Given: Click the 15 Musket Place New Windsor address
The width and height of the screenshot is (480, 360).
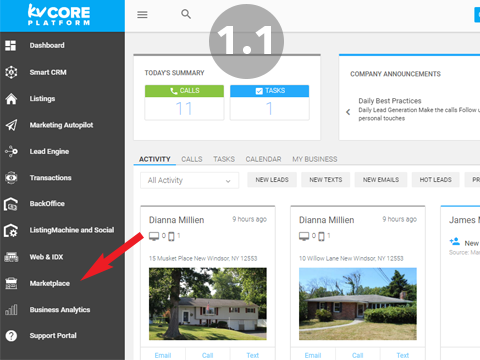Looking at the screenshot, I should (203, 258).
